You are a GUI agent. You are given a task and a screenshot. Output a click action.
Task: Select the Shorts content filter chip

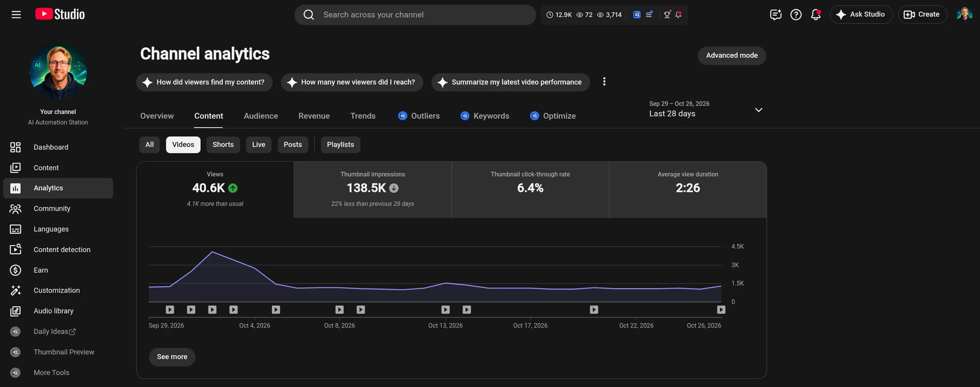pyautogui.click(x=223, y=145)
